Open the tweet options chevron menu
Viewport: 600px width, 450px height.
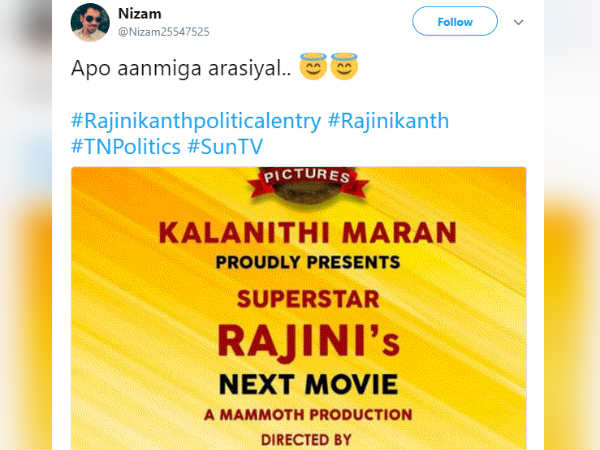click(x=518, y=21)
